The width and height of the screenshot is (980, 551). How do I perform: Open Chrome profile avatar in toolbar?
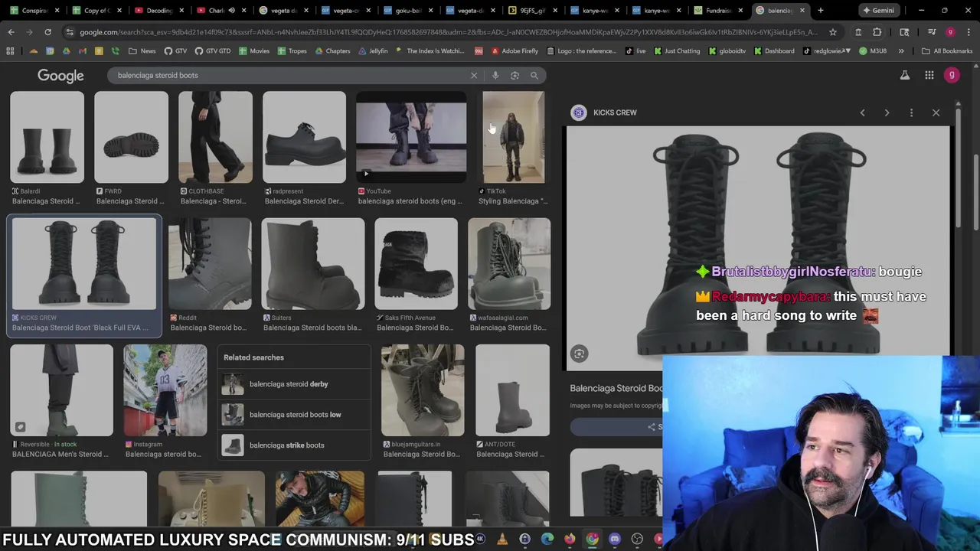coord(950,32)
